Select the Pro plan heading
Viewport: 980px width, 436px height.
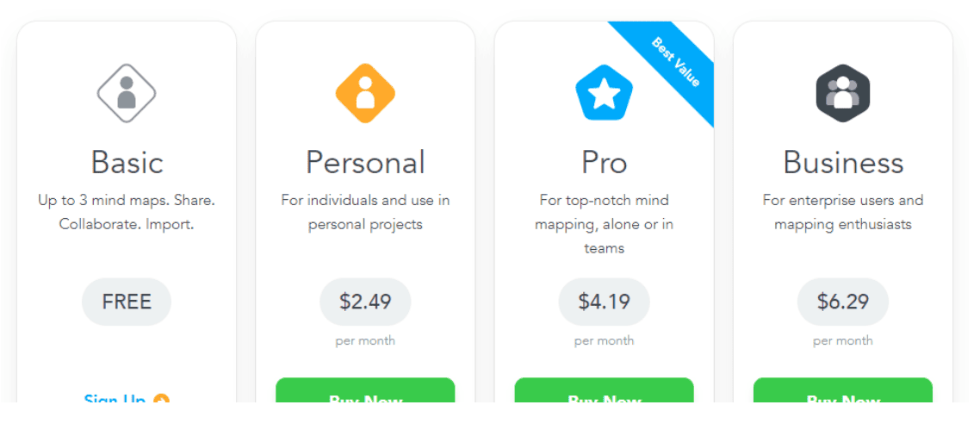pos(604,163)
